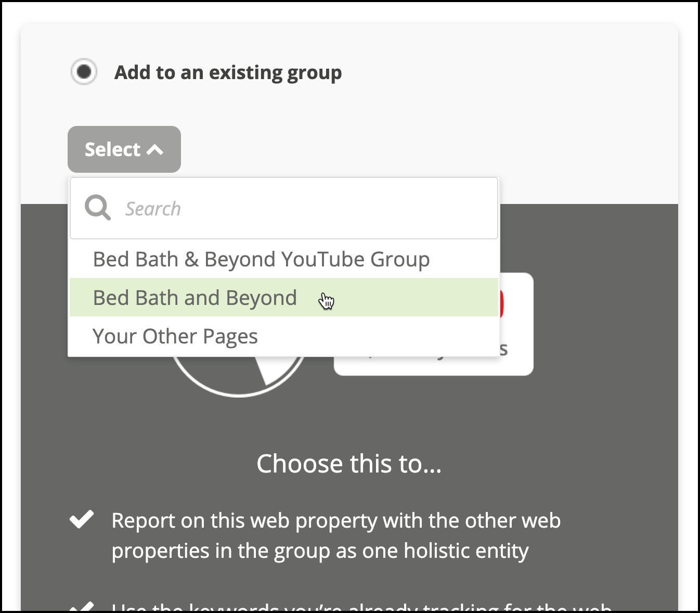Click the 'Add to an existing group' label
The width and height of the screenshot is (700, 613).
pyautogui.click(x=228, y=73)
